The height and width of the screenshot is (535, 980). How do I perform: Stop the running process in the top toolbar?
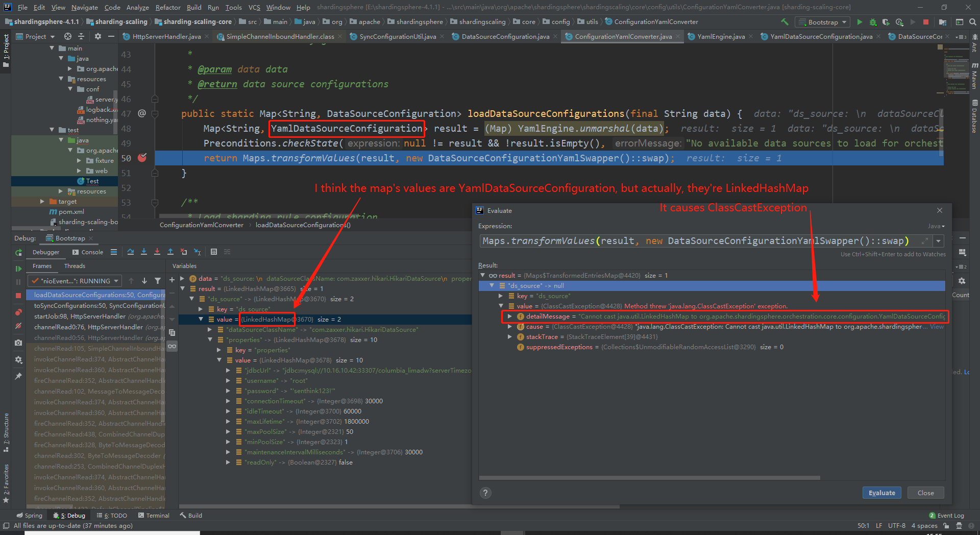tap(926, 22)
